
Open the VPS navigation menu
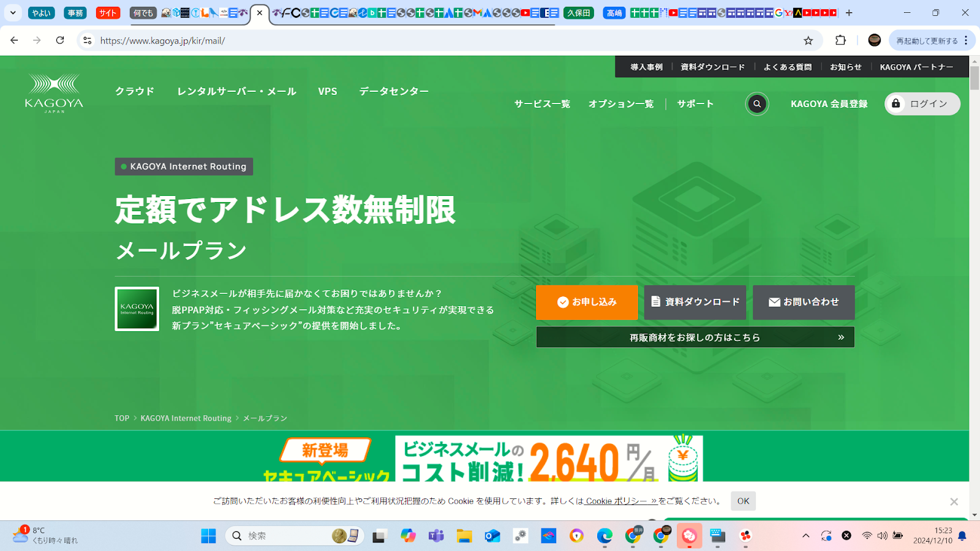tap(328, 91)
